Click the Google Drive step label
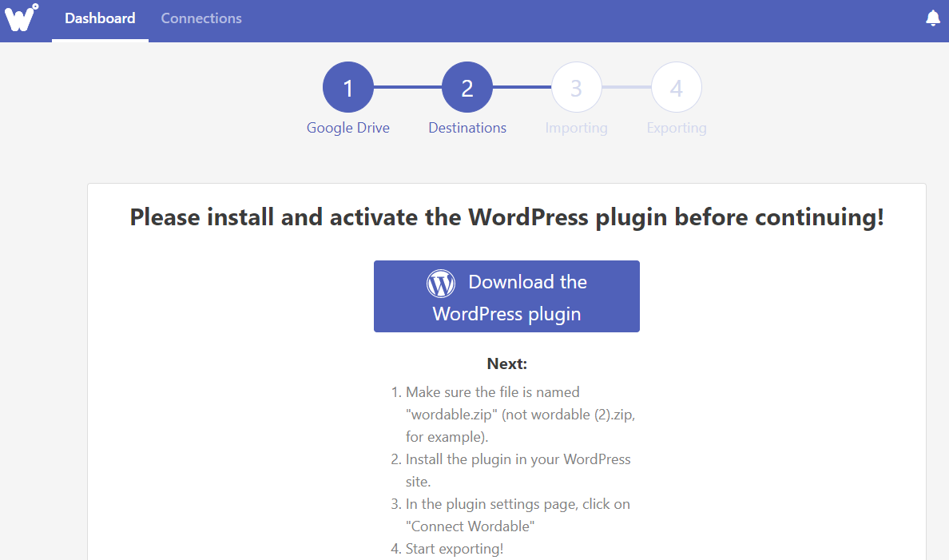Image resolution: width=949 pixels, height=560 pixels. 348,128
